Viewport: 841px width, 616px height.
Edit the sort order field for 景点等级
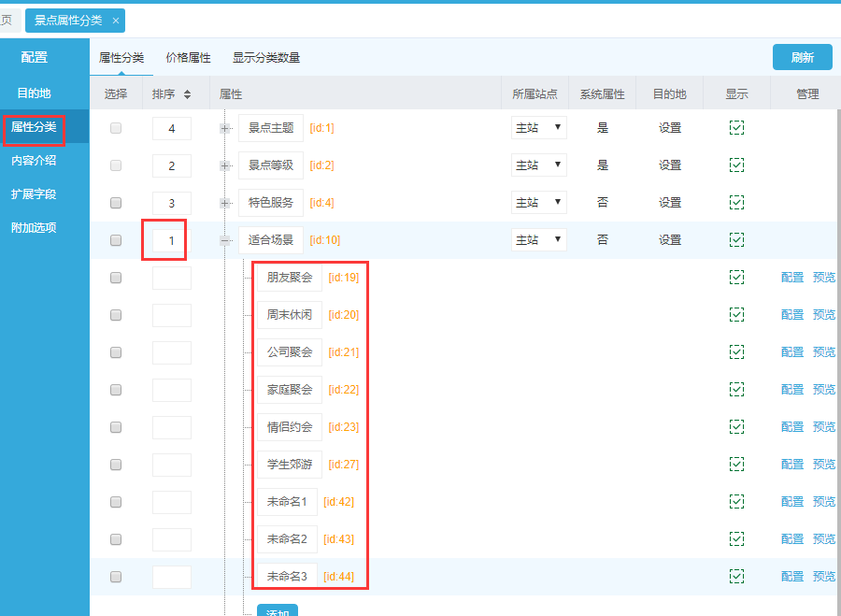pos(172,165)
